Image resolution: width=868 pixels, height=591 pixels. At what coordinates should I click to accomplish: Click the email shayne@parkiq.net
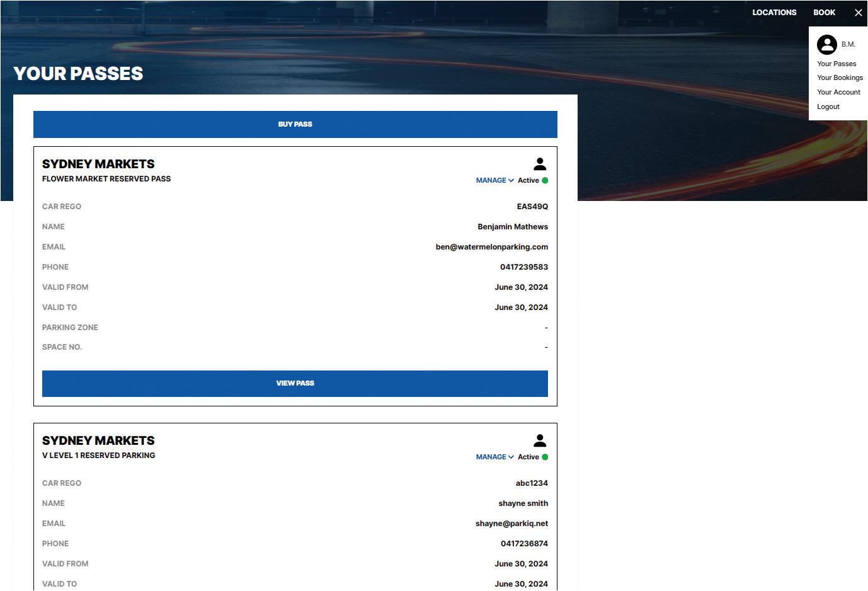click(x=511, y=524)
